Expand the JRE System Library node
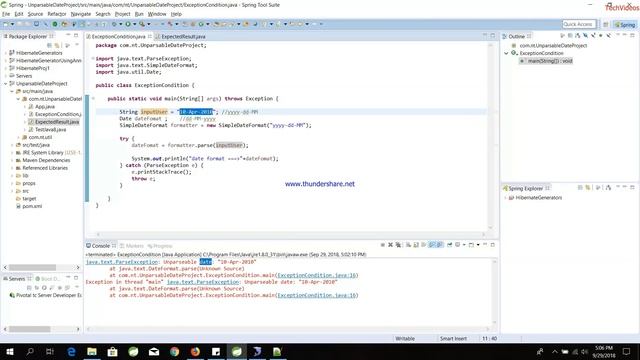This screenshot has height=360, width=640. pos(12,152)
